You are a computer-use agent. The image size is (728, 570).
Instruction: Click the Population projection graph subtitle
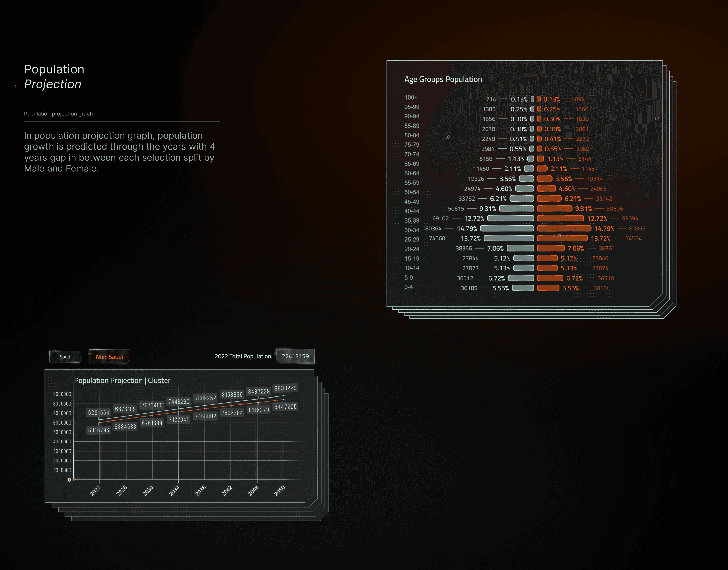pyautogui.click(x=58, y=114)
